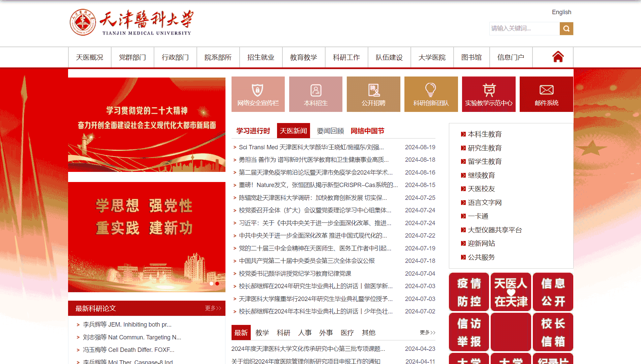
Task: Click the keyword search input field
Action: [x=524, y=29]
